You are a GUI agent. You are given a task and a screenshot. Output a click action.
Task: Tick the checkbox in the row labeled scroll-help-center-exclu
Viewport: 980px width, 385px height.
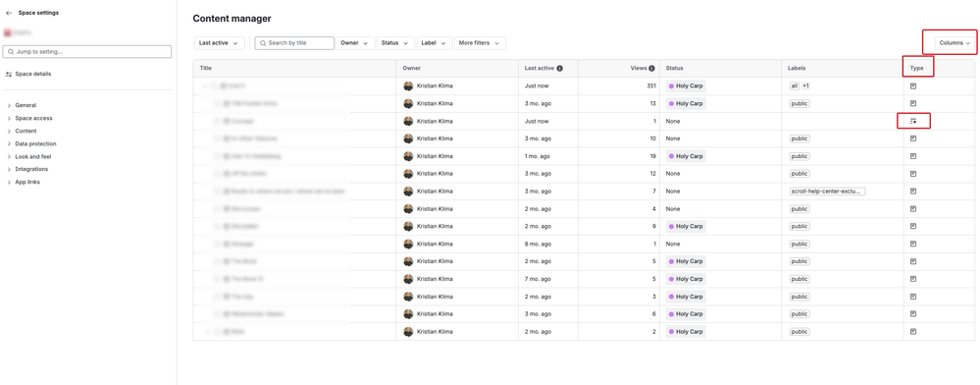[217, 191]
